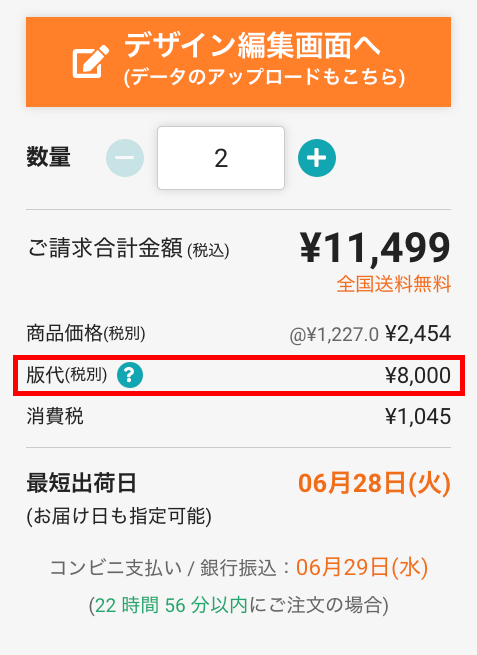Click the ¥8,000 plate fee amount
The height and width of the screenshot is (655, 477).
[x=418, y=375]
